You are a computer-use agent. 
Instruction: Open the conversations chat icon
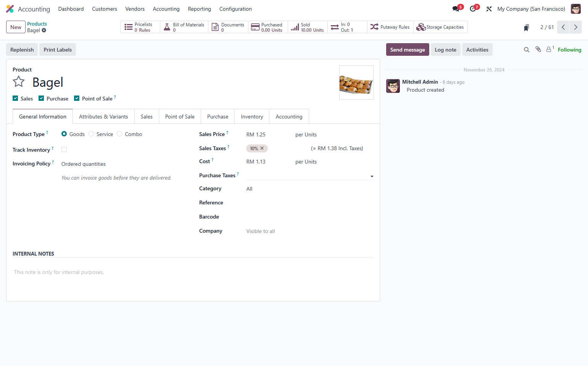(456, 8)
